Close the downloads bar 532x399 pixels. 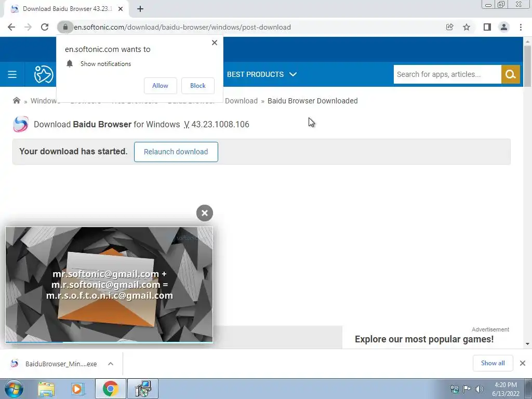(523, 363)
